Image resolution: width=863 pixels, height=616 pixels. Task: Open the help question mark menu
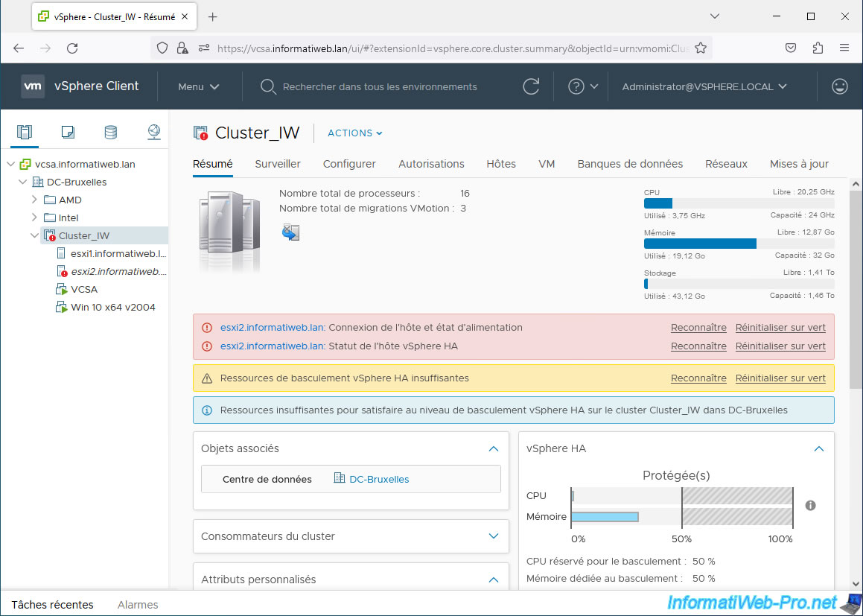[x=583, y=86]
